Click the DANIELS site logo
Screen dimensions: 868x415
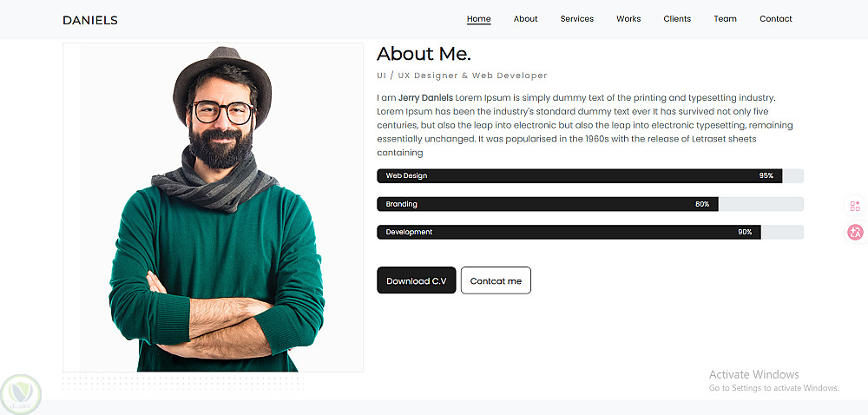pyautogui.click(x=90, y=21)
